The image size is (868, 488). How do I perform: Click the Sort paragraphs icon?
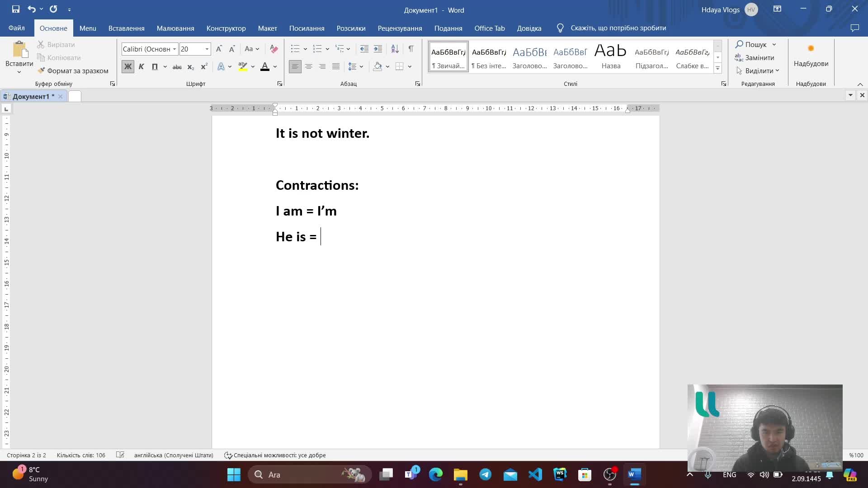(x=395, y=49)
